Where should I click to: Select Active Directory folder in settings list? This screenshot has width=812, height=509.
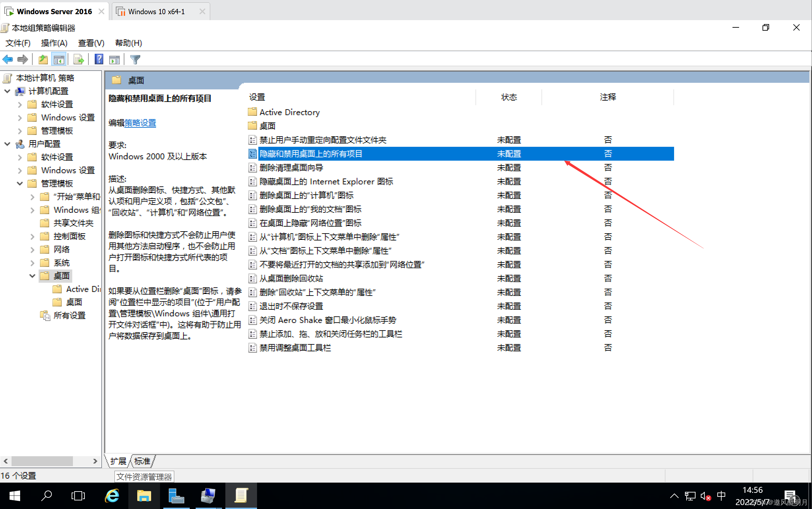284,112
